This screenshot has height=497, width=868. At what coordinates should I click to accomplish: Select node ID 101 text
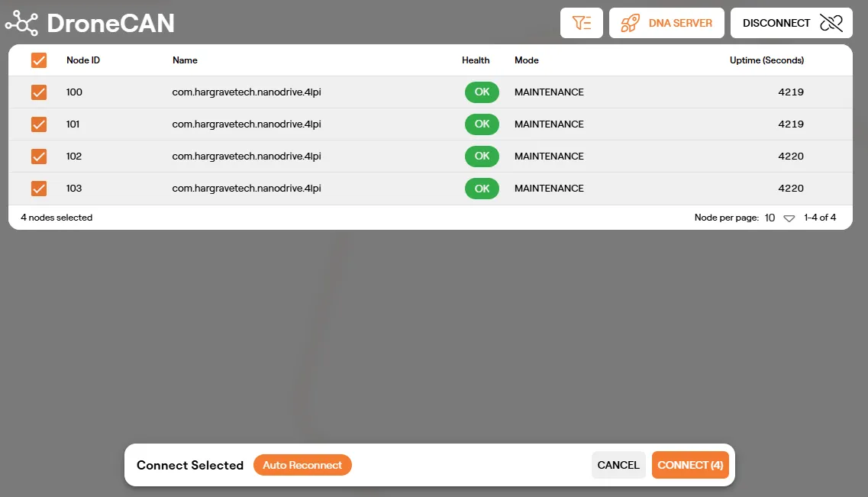point(73,124)
